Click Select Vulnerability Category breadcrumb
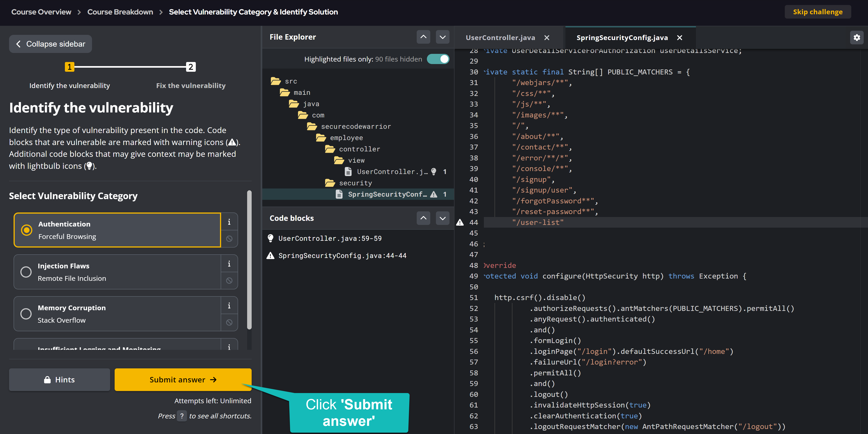This screenshot has width=868, height=434. coord(253,12)
